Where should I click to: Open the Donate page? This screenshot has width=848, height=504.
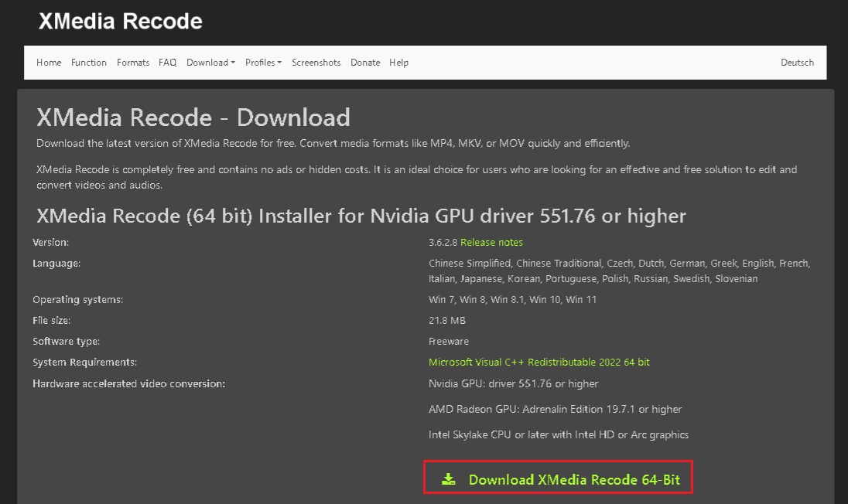click(365, 62)
